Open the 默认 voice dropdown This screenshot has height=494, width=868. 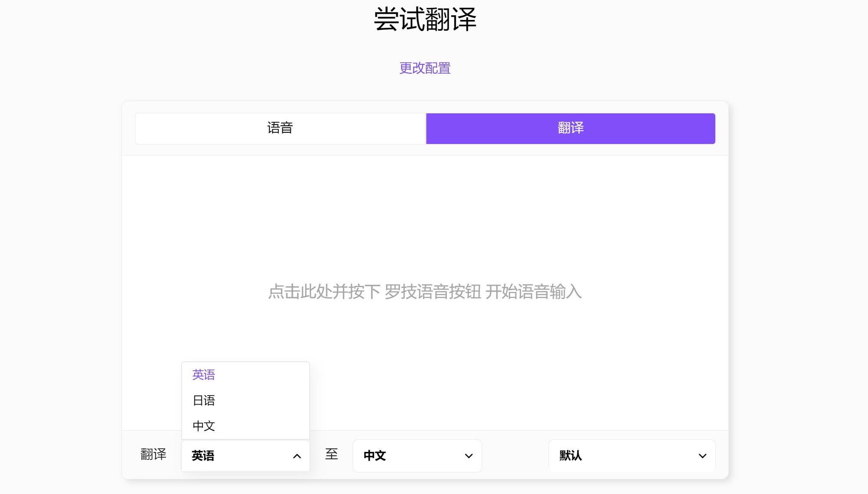click(631, 456)
